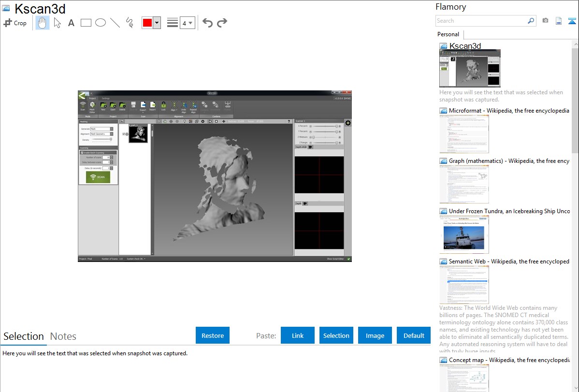Click the sidebar vertical scrollbar thumb
Viewport: 579px width, 392px height.
[x=575, y=100]
